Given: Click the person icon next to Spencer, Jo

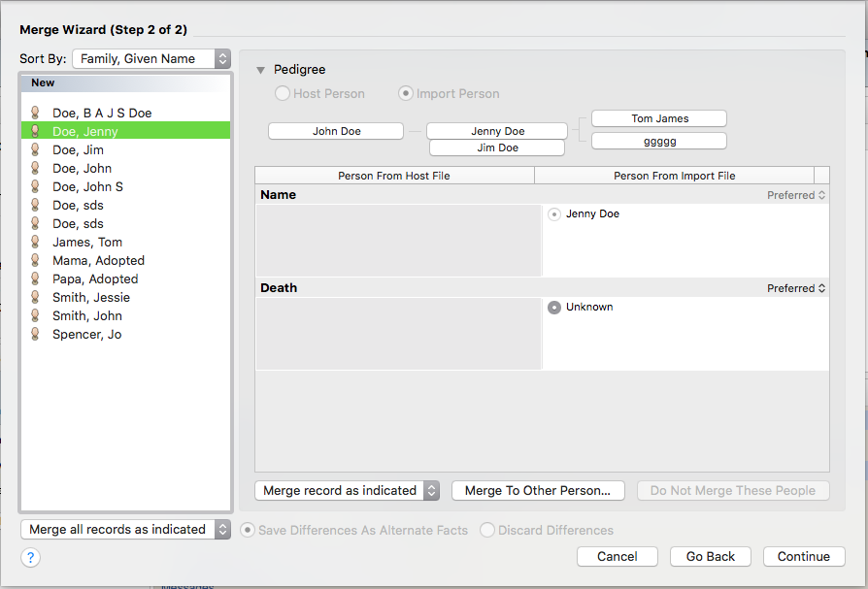Looking at the screenshot, I should (35, 334).
